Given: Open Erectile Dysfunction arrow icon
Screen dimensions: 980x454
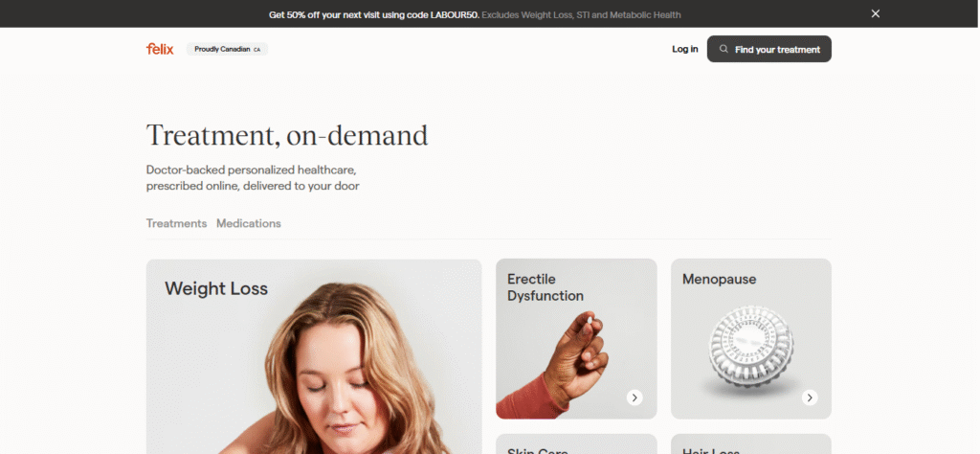Looking at the screenshot, I should coord(635,397).
